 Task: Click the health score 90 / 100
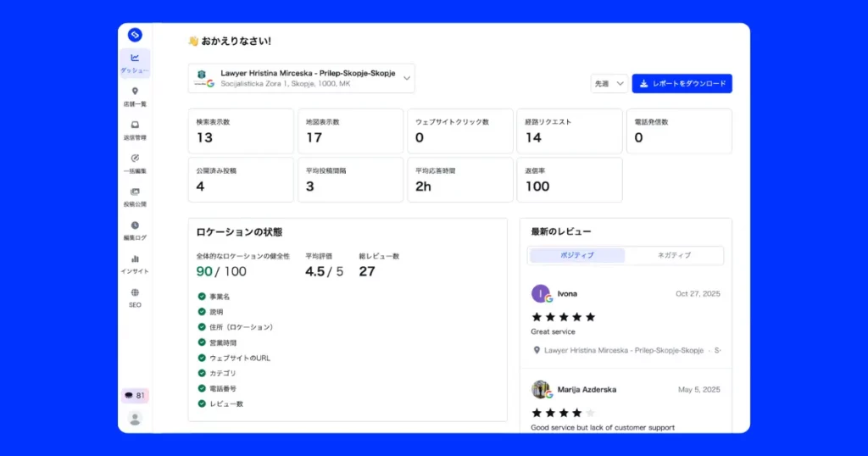pos(221,272)
